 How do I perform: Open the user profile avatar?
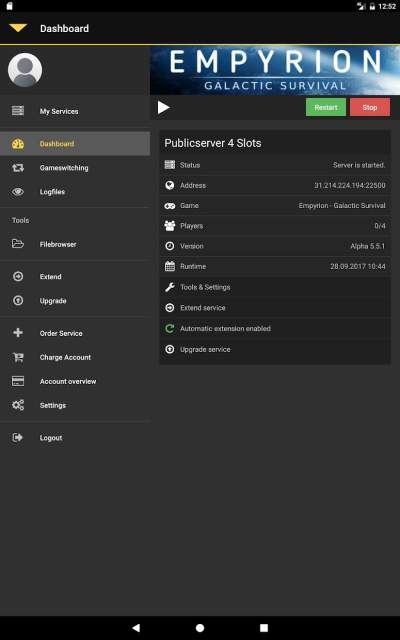(x=25, y=70)
